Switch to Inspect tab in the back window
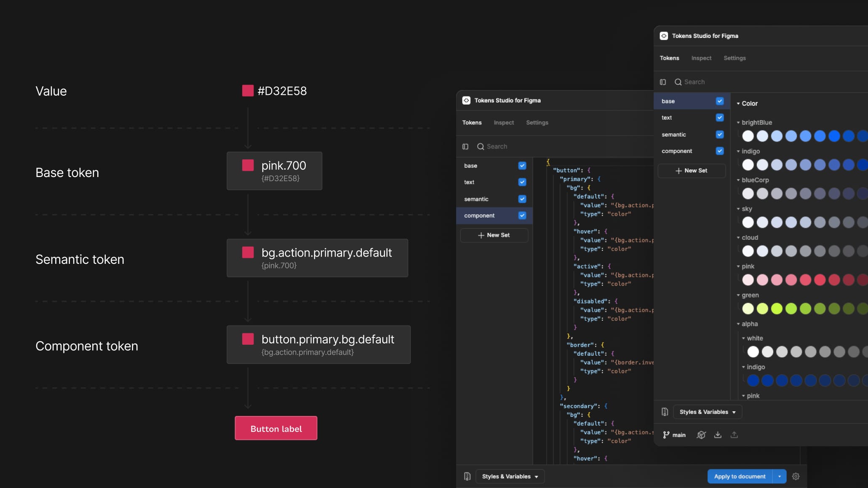868x488 pixels. [x=504, y=123]
